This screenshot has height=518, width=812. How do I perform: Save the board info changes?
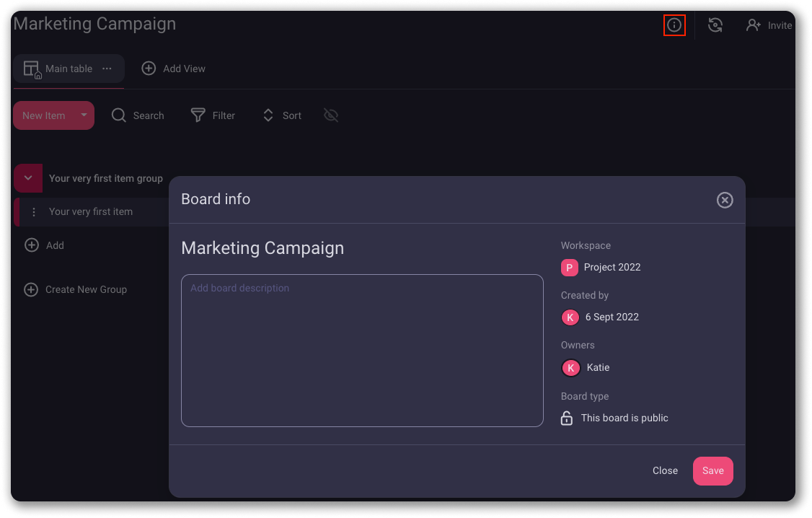click(712, 470)
